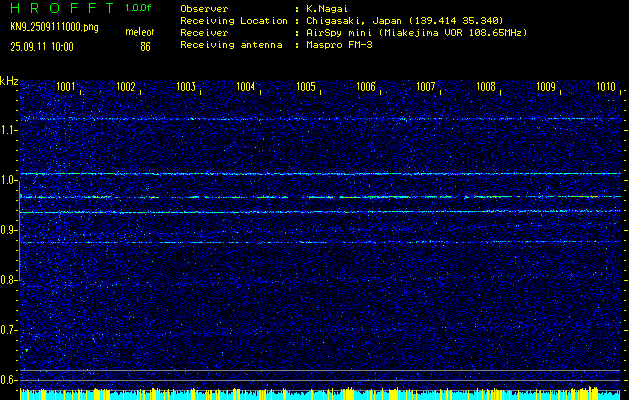The height and width of the screenshot is (400, 629).
Task: Click the 1004 time marker
Action: coord(246,87)
